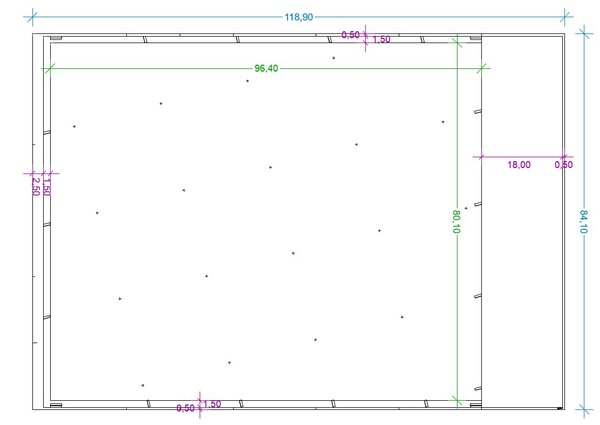The image size is (600, 425).
Task: Click right end tick of 96,40 dimension line
Action: [483, 68]
